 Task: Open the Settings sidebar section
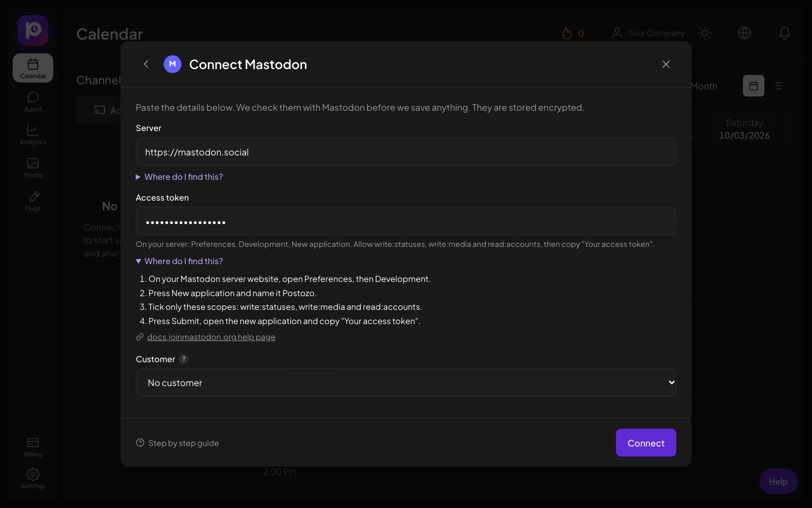tap(33, 479)
